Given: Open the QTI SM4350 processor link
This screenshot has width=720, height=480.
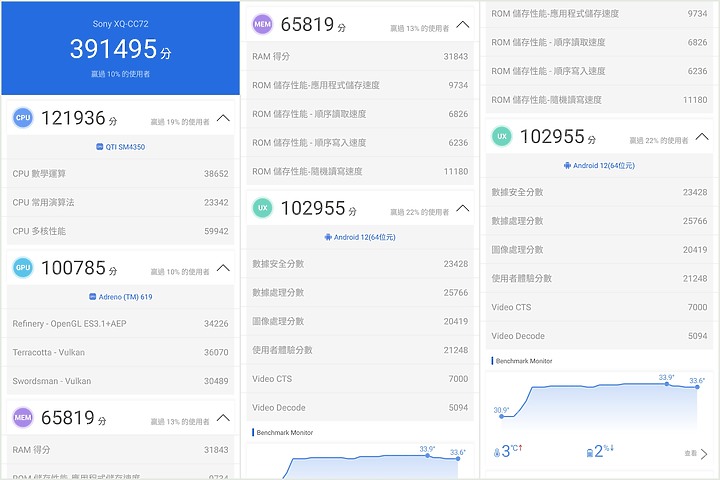Looking at the screenshot, I should point(121,147).
